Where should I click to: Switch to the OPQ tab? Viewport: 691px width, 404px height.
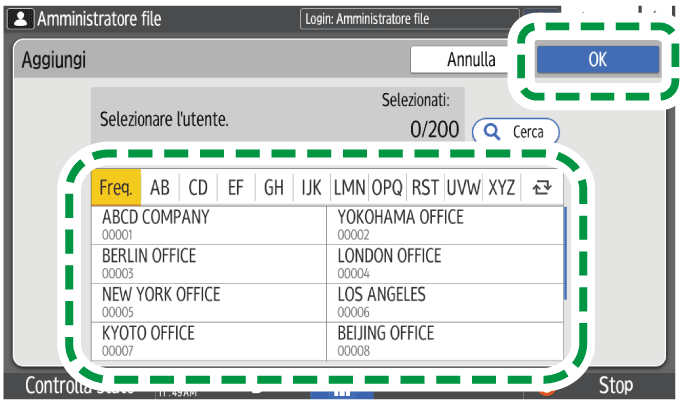click(387, 188)
